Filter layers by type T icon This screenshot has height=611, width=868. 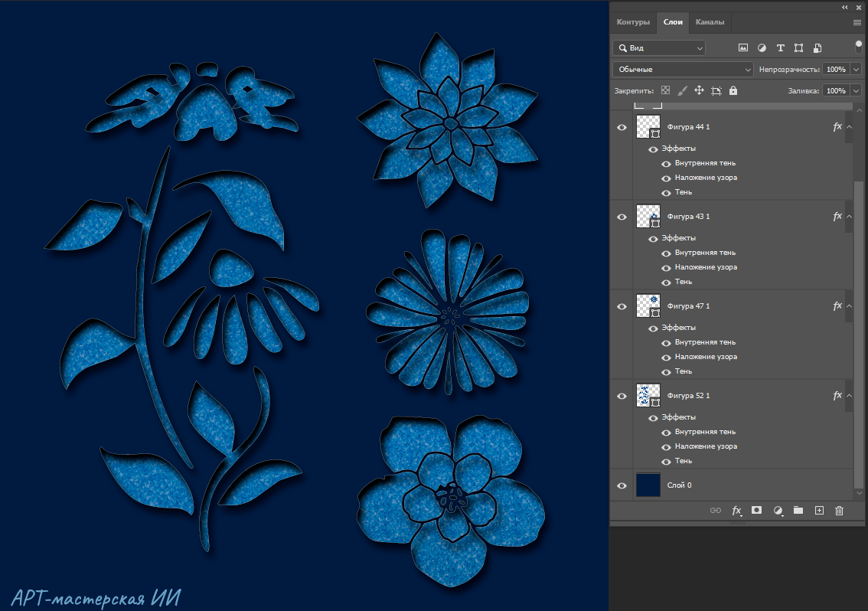coord(781,48)
